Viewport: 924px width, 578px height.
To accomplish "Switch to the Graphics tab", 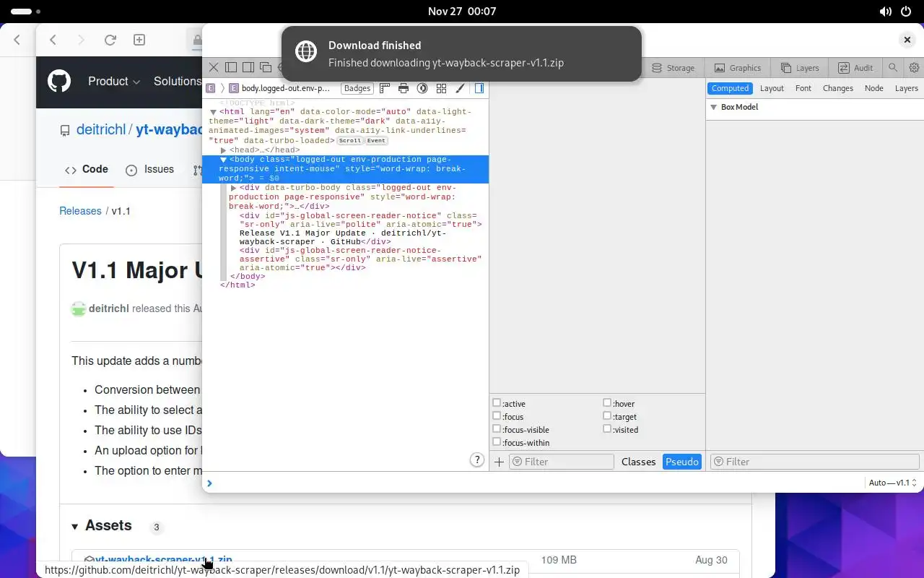I will tap(738, 68).
